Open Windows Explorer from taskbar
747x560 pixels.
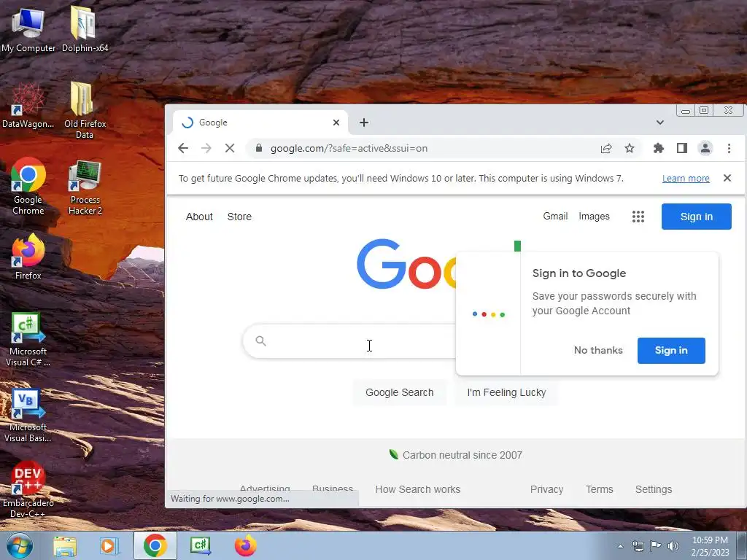65,545
